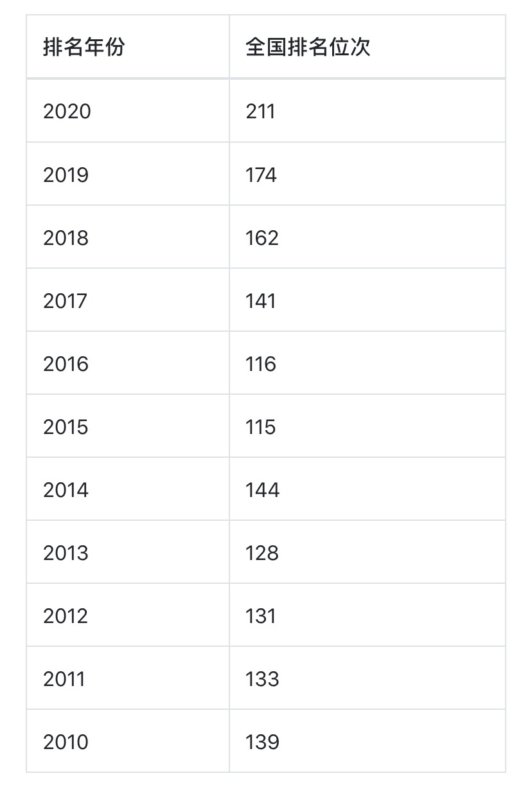Screen dimensions: 532x787
Task: Click ranking value 174
Action: 261,174
